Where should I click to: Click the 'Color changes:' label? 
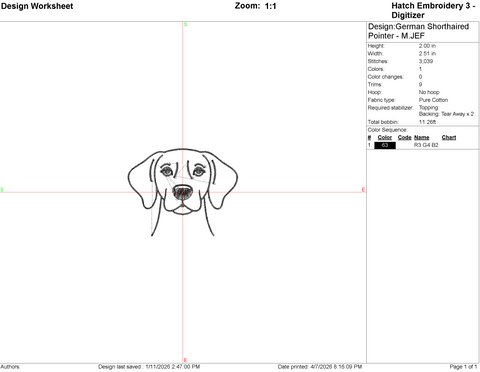tap(386, 77)
